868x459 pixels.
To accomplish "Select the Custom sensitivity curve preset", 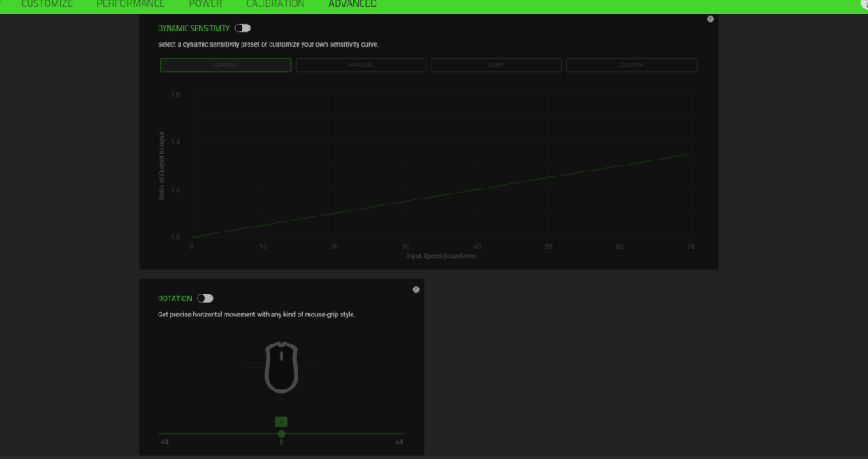I will pos(632,65).
